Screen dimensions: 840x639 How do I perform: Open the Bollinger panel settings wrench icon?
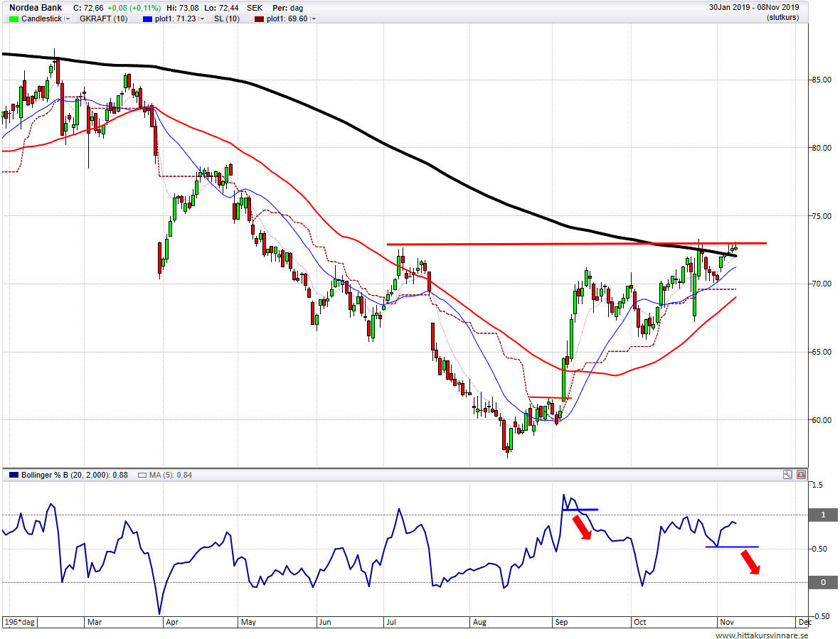(x=787, y=474)
